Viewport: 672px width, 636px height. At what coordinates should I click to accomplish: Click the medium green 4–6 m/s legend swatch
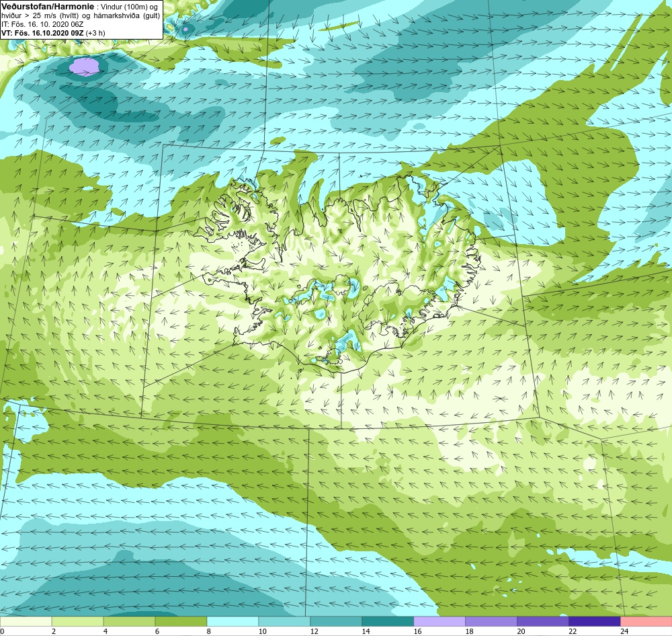(x=129, y=621)
